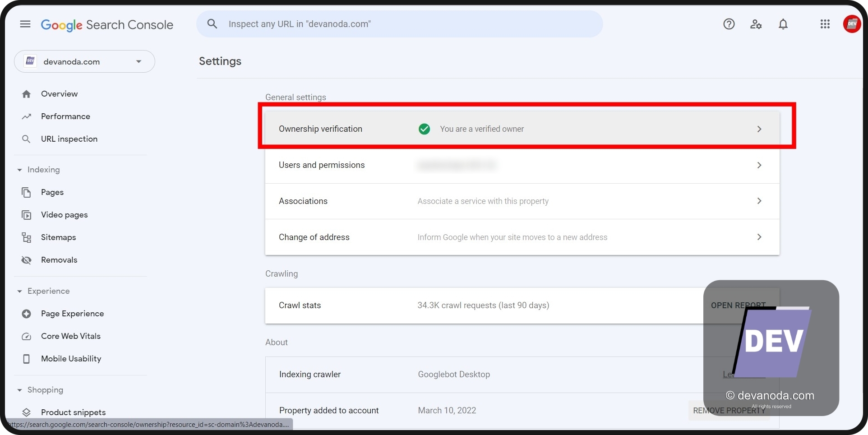Click the URL inspection magnifier icon
Screen dimensions: 868x435
pos(27,139)
